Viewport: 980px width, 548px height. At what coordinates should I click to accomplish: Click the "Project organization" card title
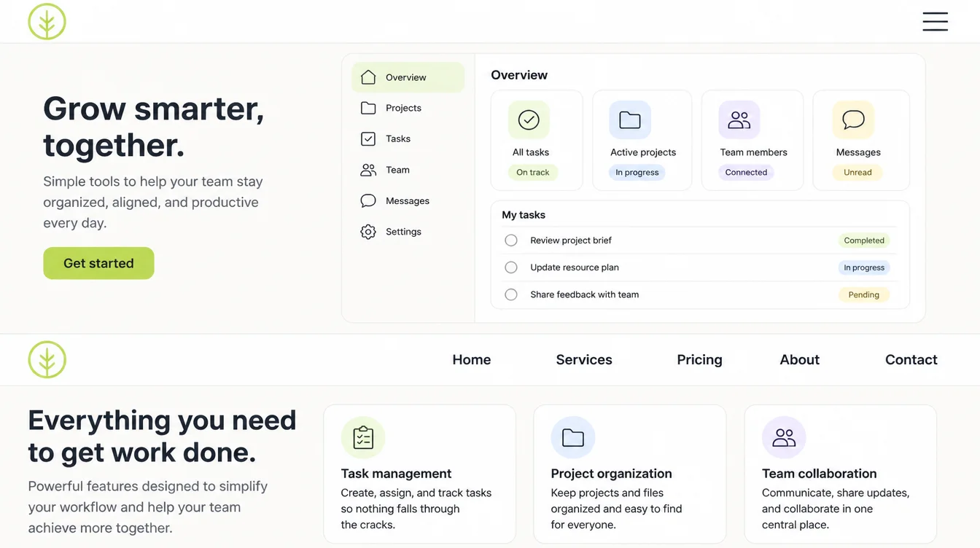[611, 474]
